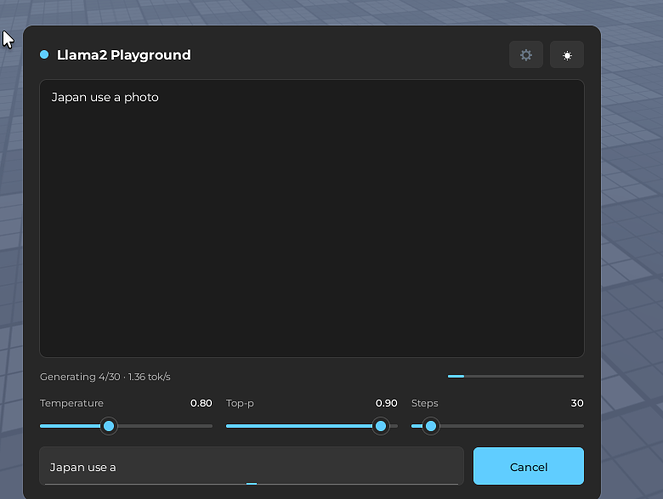663x499 pixels.
Task: Adjust the Temperature slider handle
Action: [109, 426]
